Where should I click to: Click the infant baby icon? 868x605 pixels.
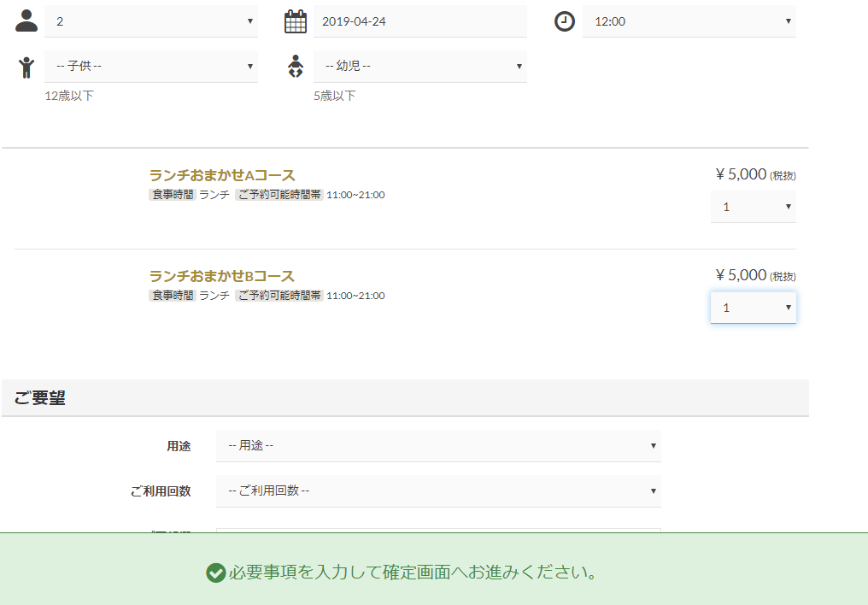(296, 67)
